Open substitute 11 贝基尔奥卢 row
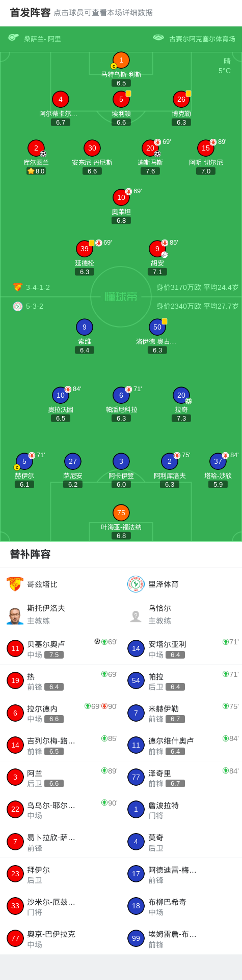 61,648
